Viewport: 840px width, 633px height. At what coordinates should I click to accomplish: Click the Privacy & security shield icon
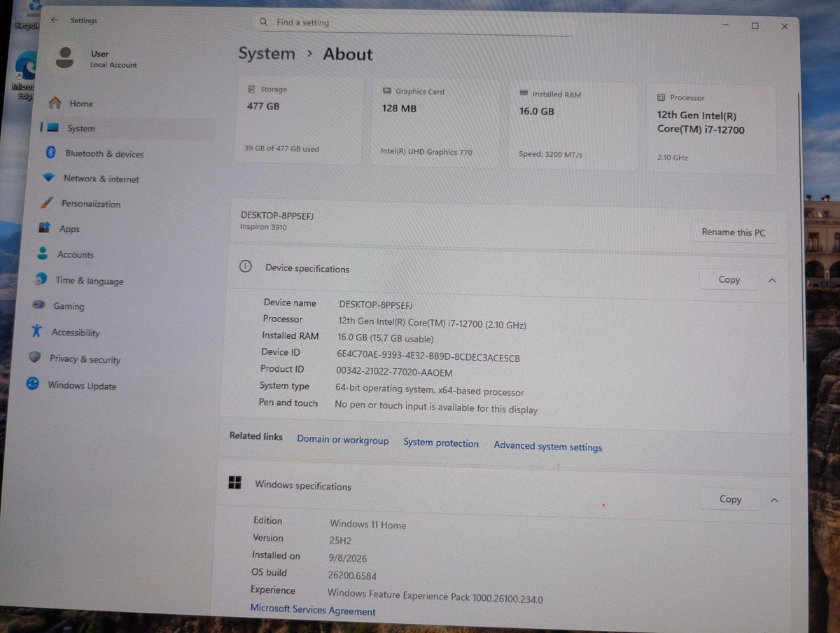pyautogui.click(x=35, y=358)
